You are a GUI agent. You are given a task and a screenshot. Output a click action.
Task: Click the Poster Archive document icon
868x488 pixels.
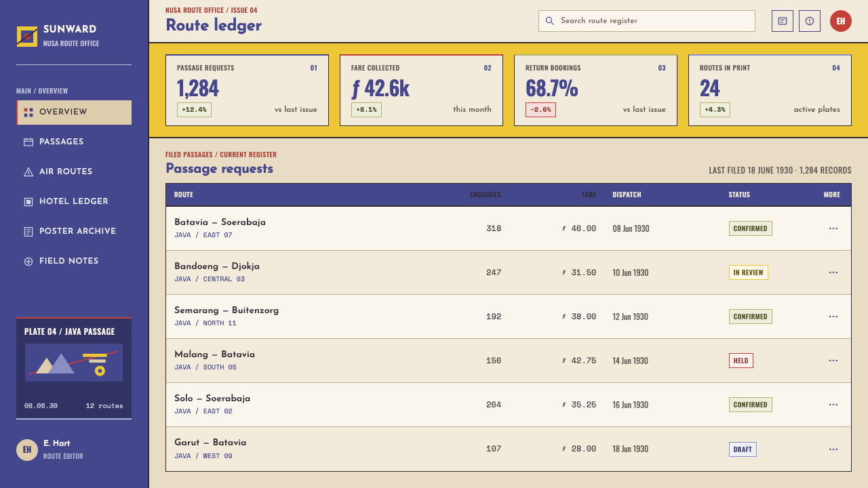pos(28,232)
